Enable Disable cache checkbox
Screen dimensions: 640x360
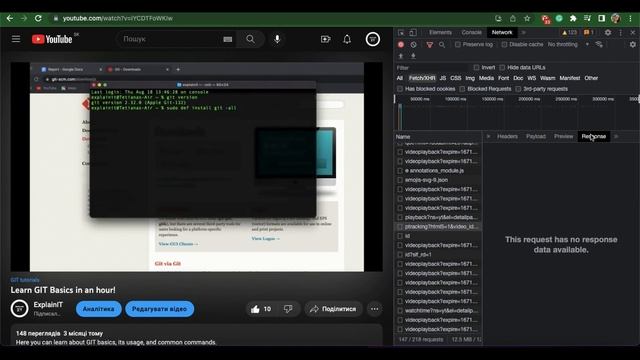(x=504, y=44)
